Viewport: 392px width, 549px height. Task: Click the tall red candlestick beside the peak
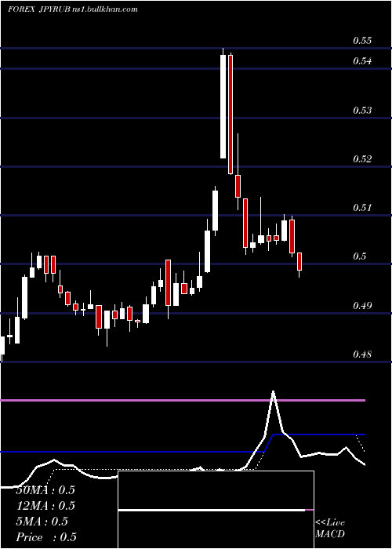(230, 114)
